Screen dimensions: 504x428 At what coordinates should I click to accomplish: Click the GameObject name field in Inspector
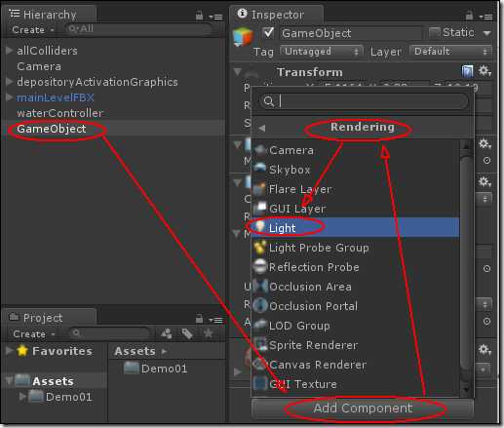[x=352, y=33]
